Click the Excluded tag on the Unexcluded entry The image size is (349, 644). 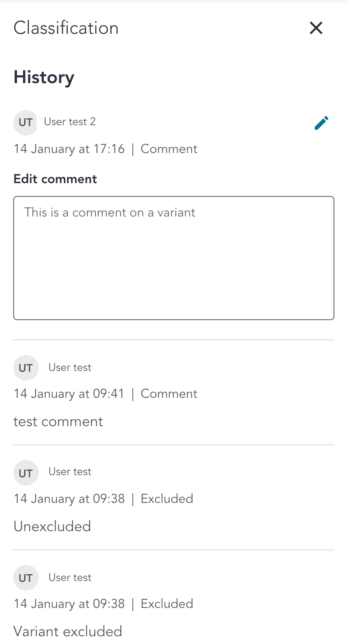167,499
